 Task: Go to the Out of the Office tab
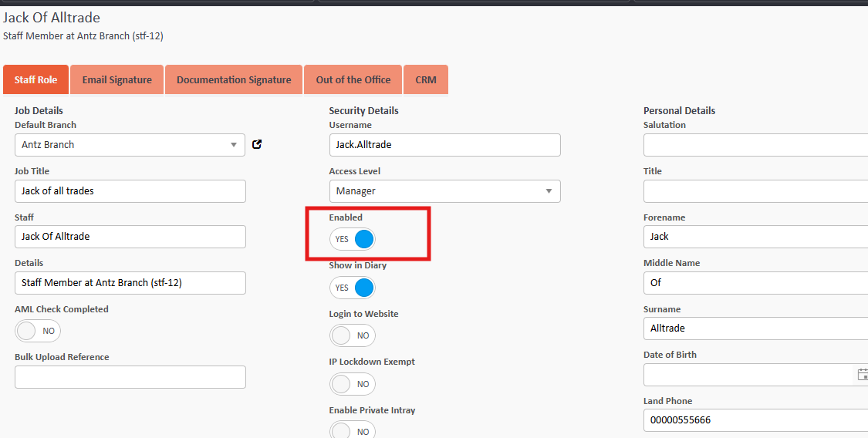(353, 79)
